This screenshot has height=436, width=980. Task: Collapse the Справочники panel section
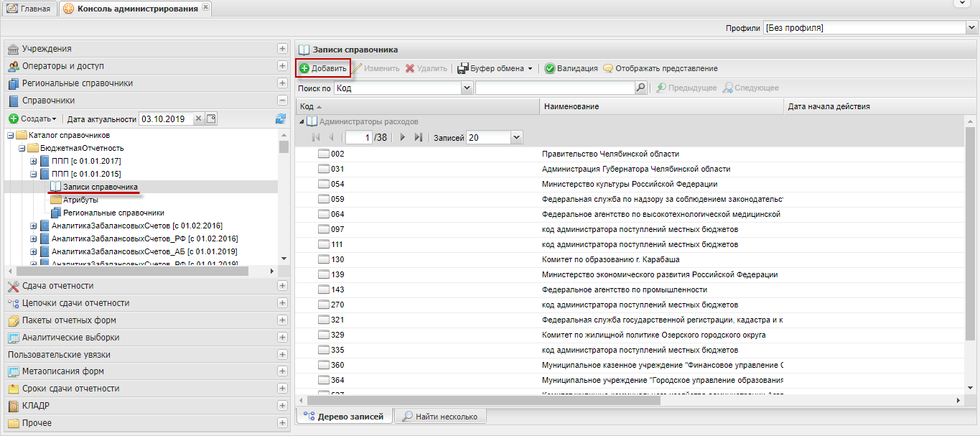pos(282,101)
